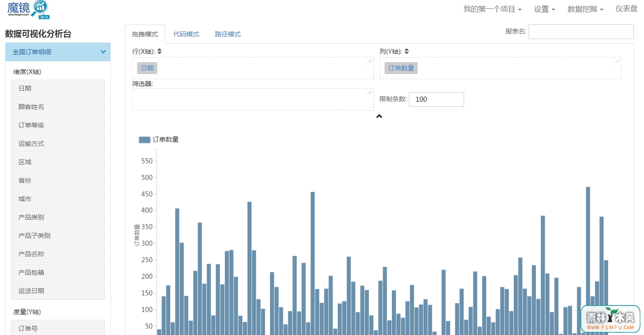This screenshot has width=644, height=335.
Task: Select 产品包箱 dimension
Action: tap(58, 272)
